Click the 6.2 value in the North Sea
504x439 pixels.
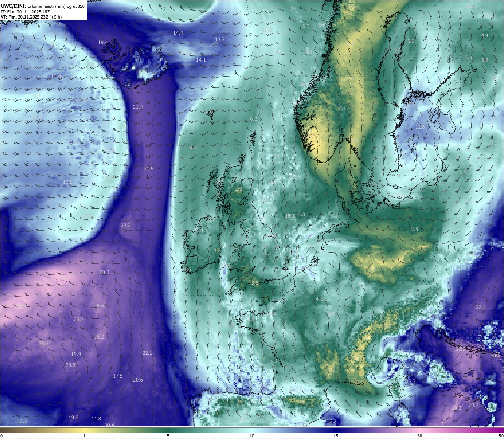point(254,119)
